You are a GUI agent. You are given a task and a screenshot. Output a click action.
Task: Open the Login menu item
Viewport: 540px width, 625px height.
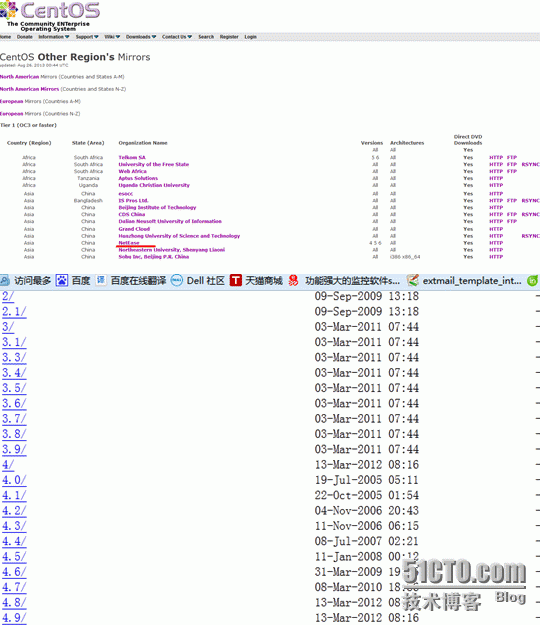pyautogui.click(x=250, y=37)
